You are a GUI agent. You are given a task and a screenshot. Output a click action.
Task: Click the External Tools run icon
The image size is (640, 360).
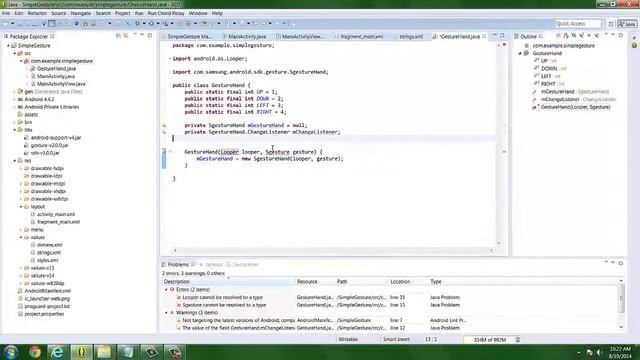coord(166,24)
